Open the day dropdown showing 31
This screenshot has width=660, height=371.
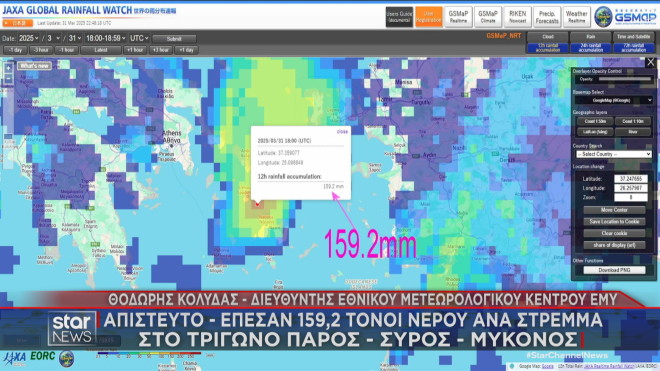coord(75,38)
